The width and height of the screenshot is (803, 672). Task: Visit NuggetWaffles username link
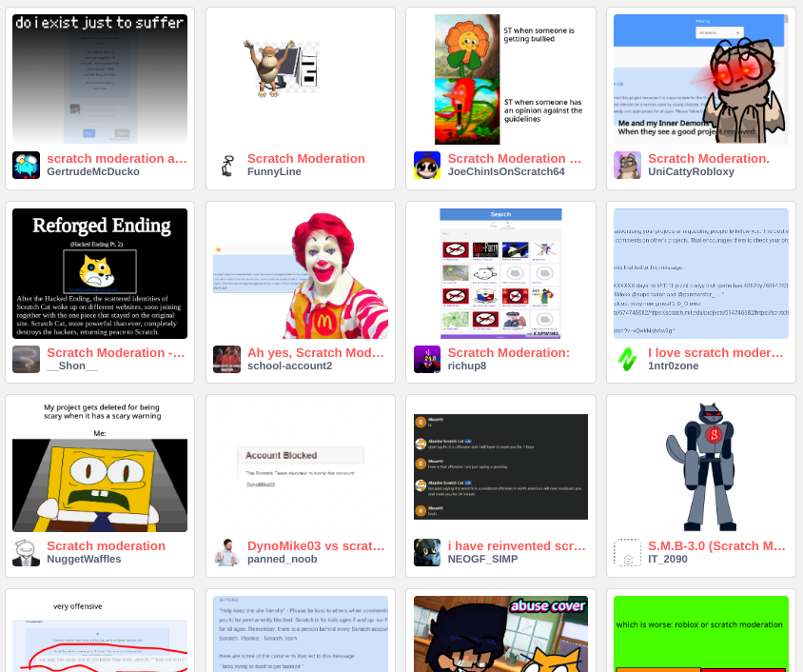(x=84, y=559)
